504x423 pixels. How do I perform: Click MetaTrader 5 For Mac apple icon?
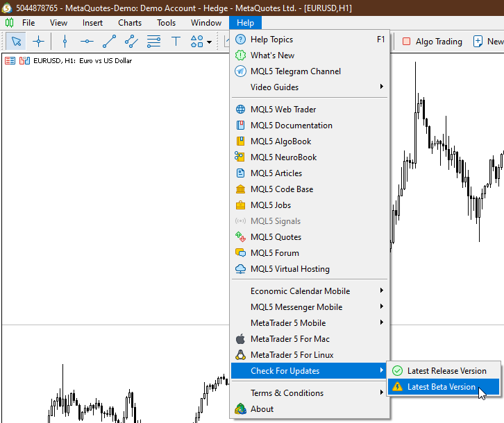click(x=240, y=339)
